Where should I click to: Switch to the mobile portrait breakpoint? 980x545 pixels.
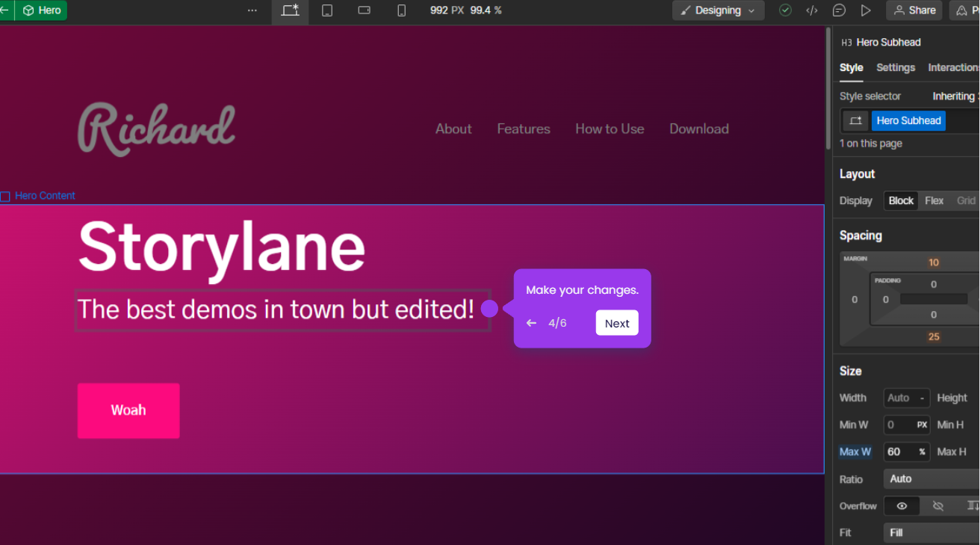[x=401, y=10]
